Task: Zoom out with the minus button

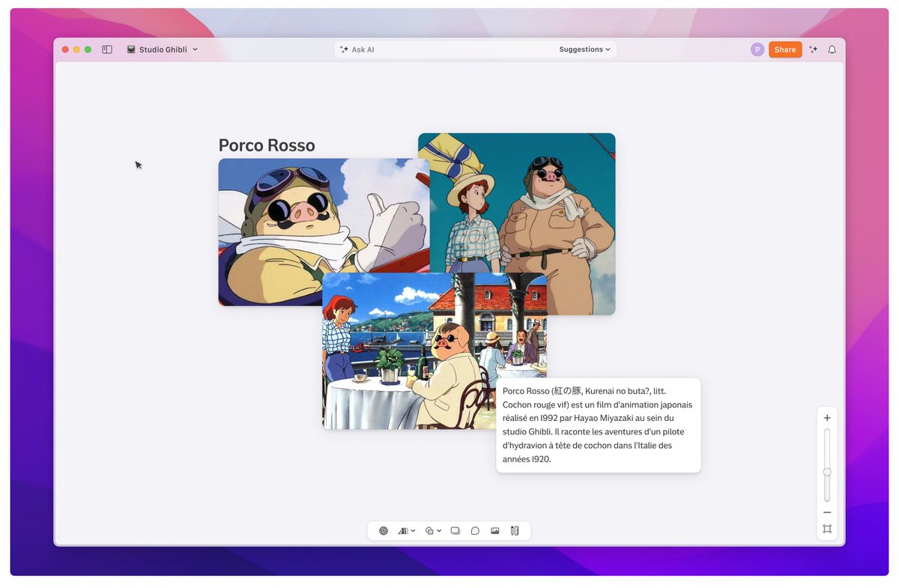Action: (827, 512)
